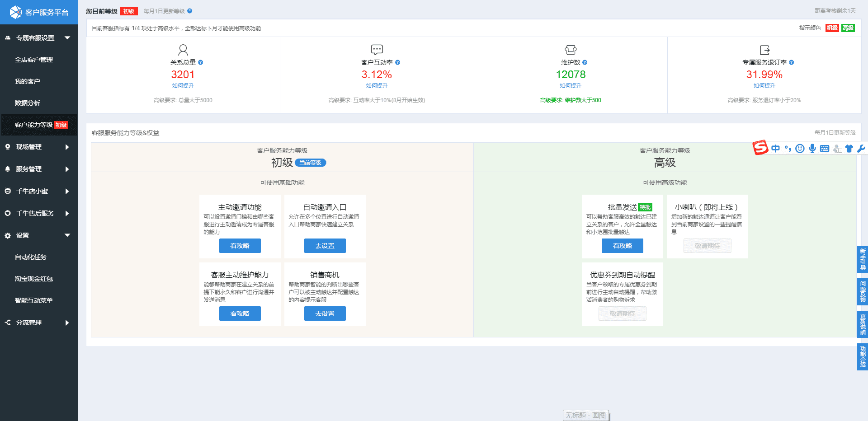Click 看攻略 button under 主动邀请功能
Screen dimensions: 868x421
click(x=240, y=246)
